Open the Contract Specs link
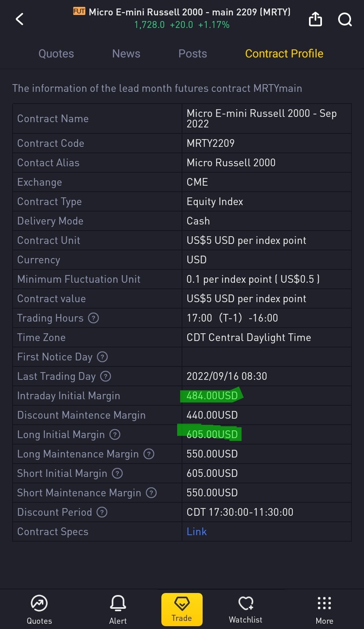Screen dimensions: 364x629 [197, 532]
